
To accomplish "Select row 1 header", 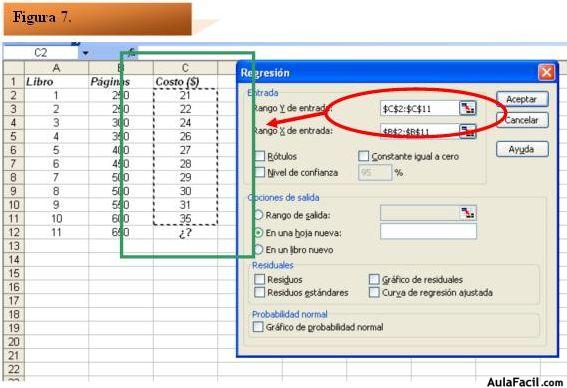I will [x=13, y=82].
